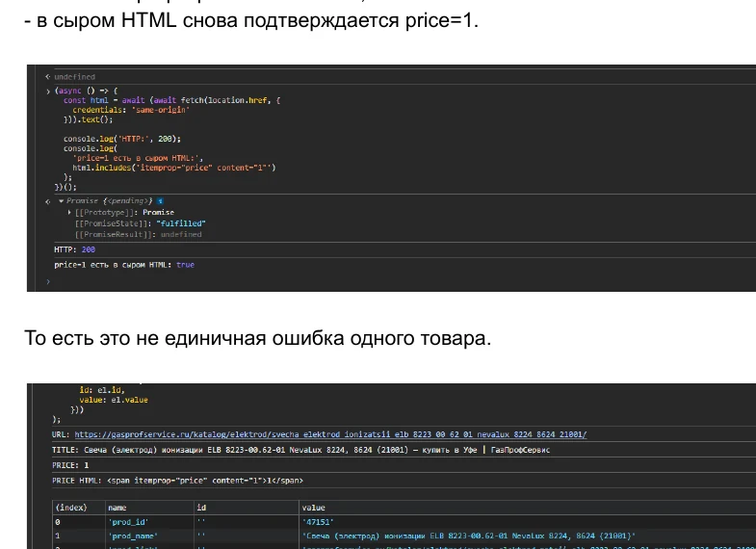Click the prod_name value 'Свеча (электрод)' cell

(x=528, y=536)
